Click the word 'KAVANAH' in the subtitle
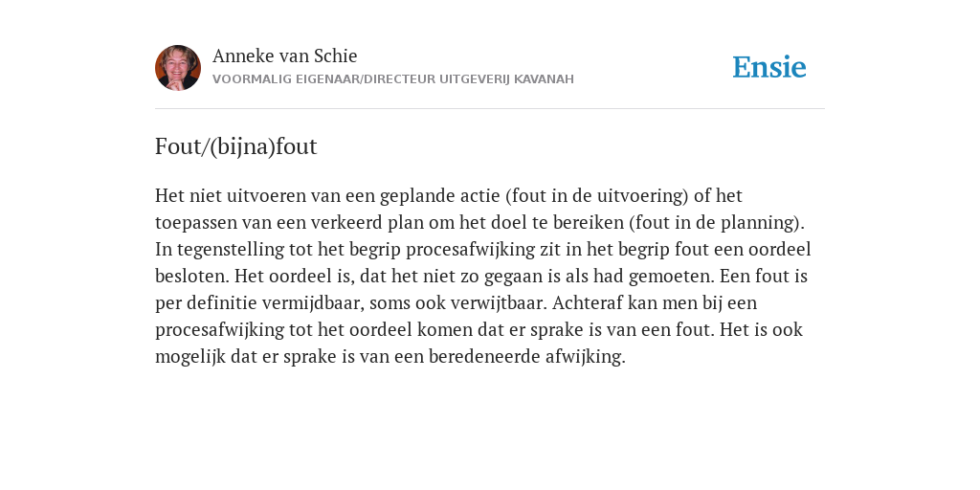 coord(544,79)
